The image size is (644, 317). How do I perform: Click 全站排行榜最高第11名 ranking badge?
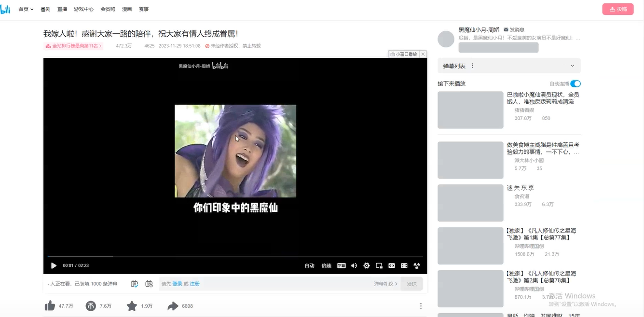[x=74, y=46]
